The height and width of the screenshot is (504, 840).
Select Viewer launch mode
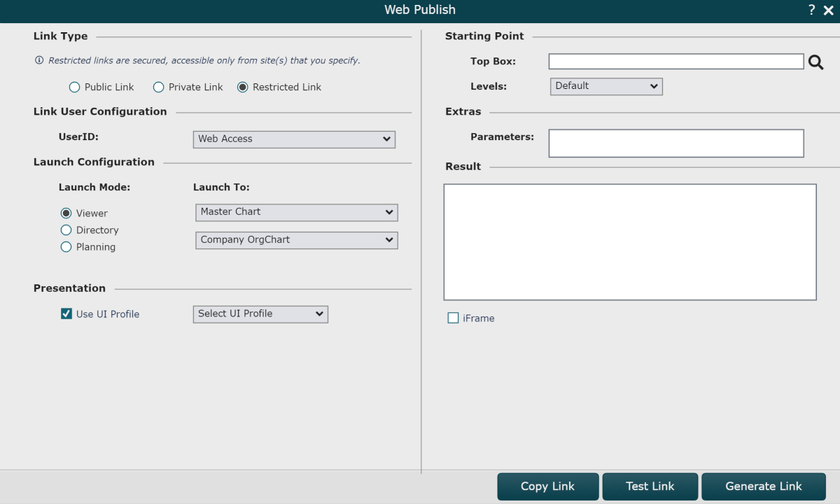(66, 213)
